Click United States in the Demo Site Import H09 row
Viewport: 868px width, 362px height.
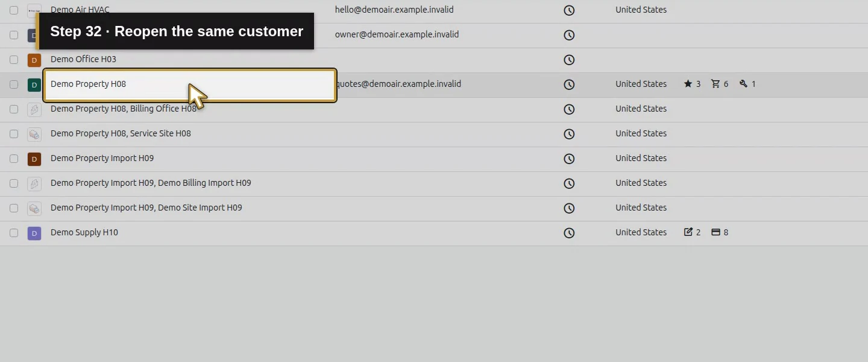(x=641, y=208)
